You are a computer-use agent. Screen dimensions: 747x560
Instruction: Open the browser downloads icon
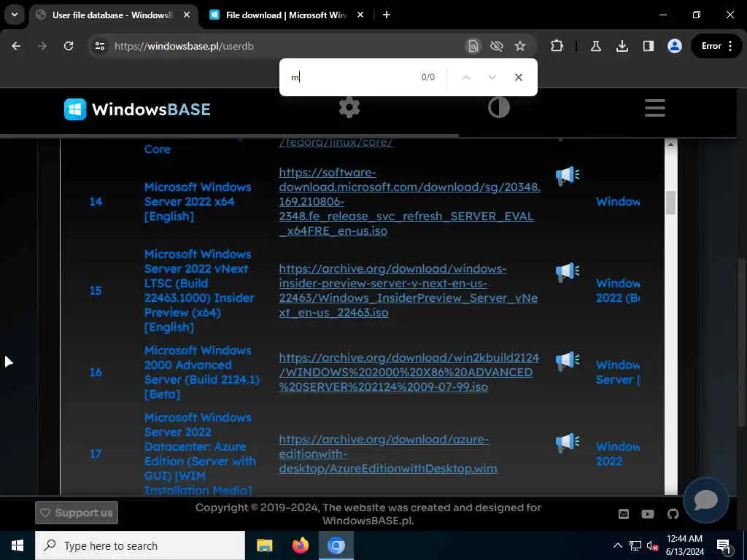click(622, 46)
